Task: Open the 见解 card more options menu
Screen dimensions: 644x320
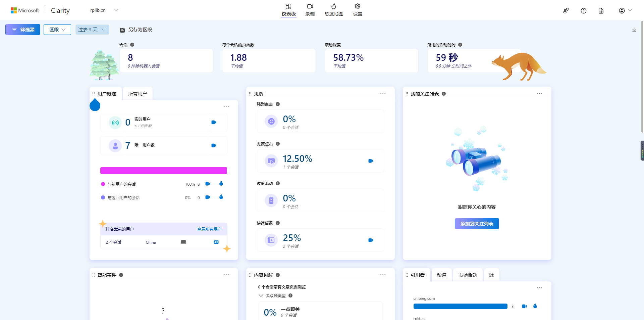Action: click(383, 93)
